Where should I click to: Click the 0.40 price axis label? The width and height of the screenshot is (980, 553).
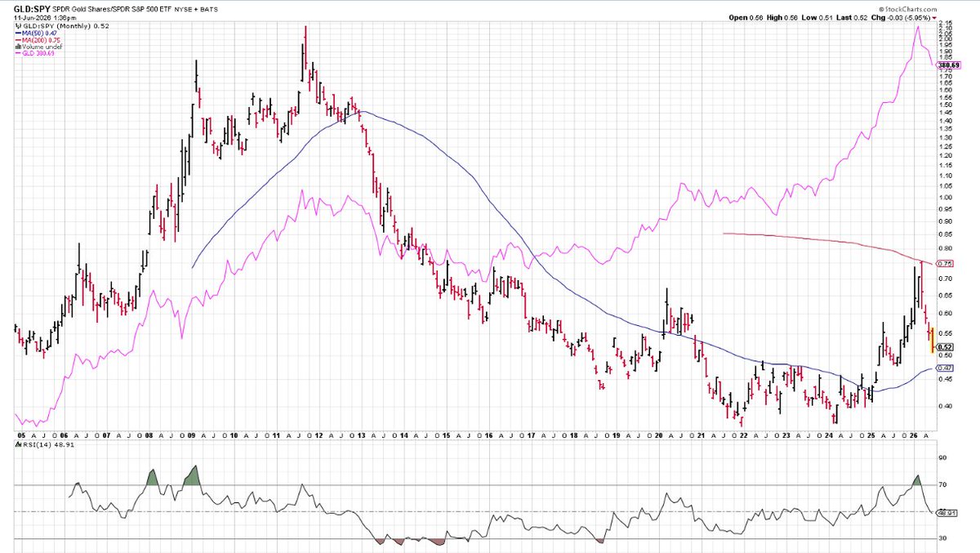point(945,405)
